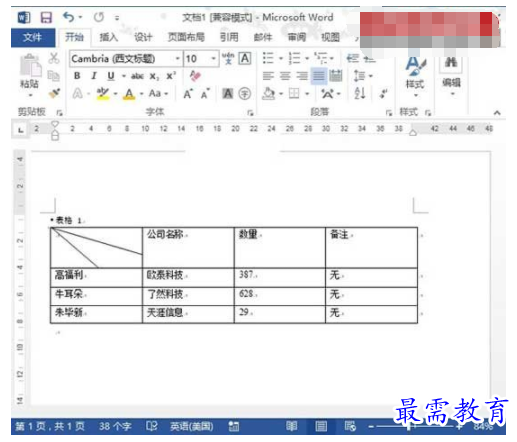The image size is (517, 442).
Task: Click the proofing book icon in status bar
Action: click(152, 426)
